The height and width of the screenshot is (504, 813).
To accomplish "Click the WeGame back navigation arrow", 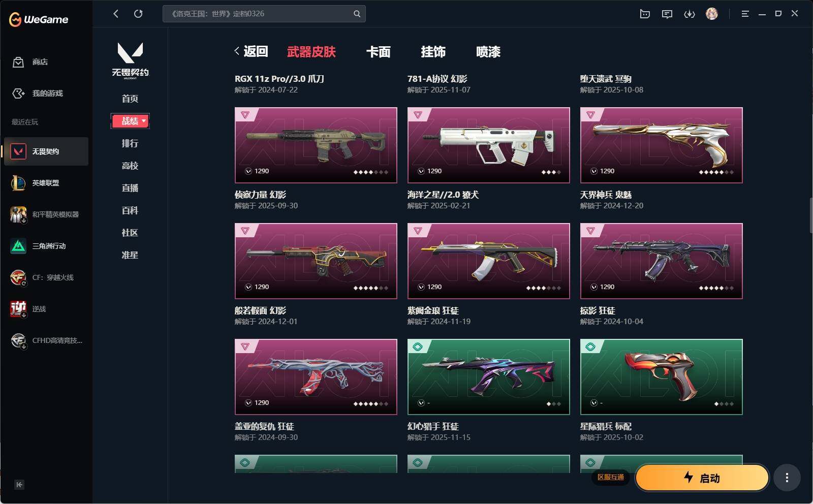I will click(116, 14).
